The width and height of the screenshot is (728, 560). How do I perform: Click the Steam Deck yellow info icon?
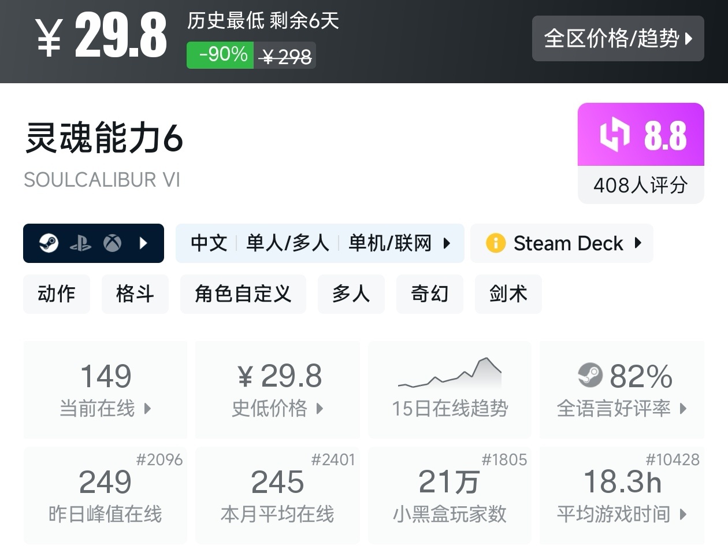pos(496,243)
